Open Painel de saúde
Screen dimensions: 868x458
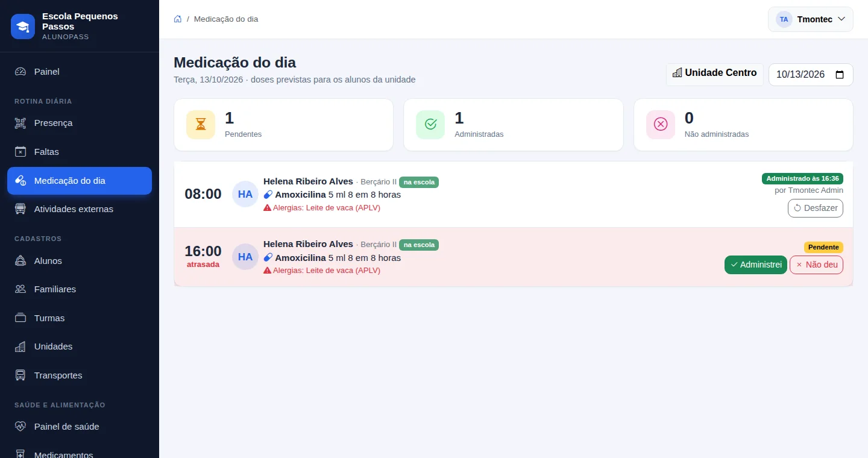tap(80, 427)
